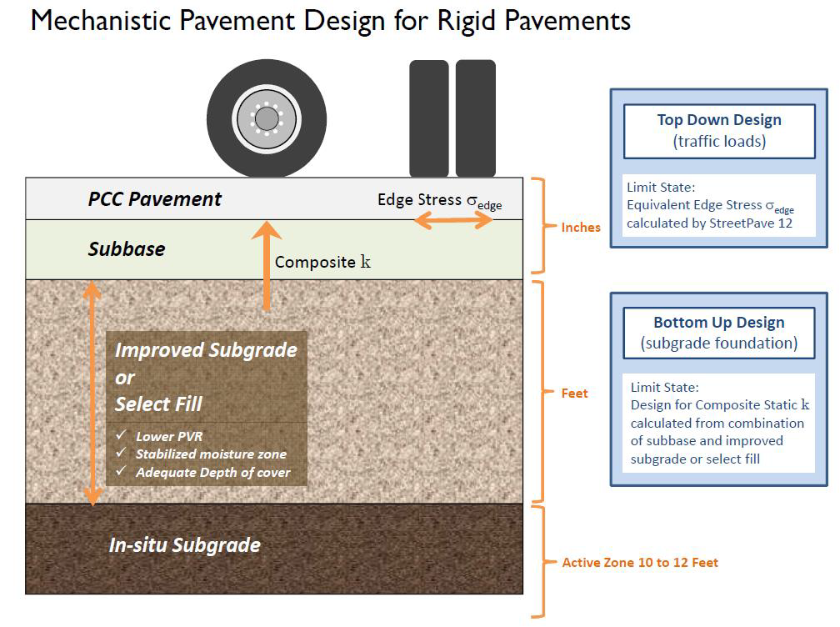Click the Composite Static k limit state text
The height and width of the screenshot is (627, 840).
tap(718, 423)
